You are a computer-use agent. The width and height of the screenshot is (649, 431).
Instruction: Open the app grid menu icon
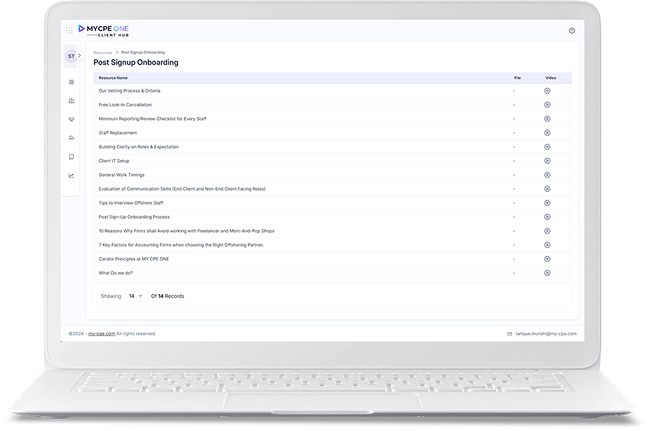[x=69, y=30]
